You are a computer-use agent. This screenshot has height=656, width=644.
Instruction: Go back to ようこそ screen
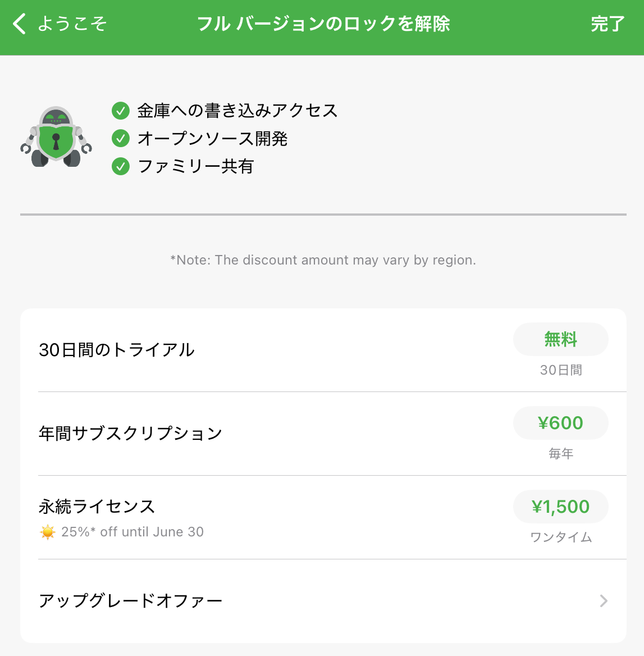click(x=60, y=24)
